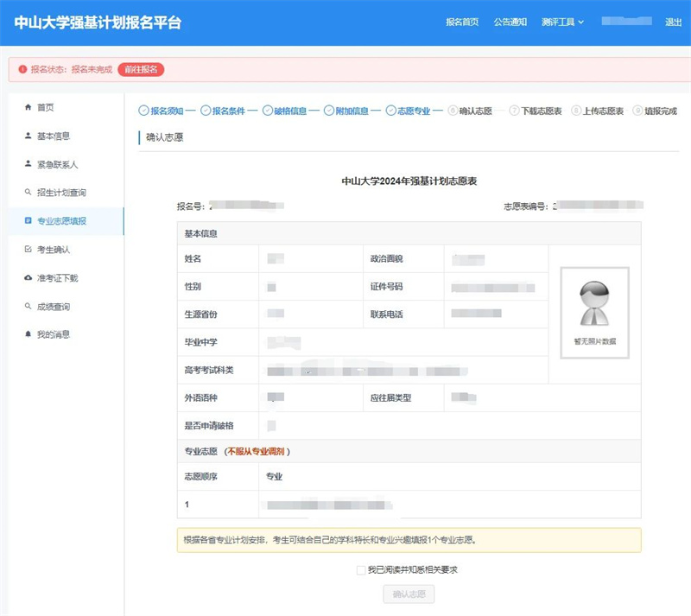Screen dimensions: 691x616
Task: Click the 不服从专业调剂 red text
Action: [x=256, y=451]
